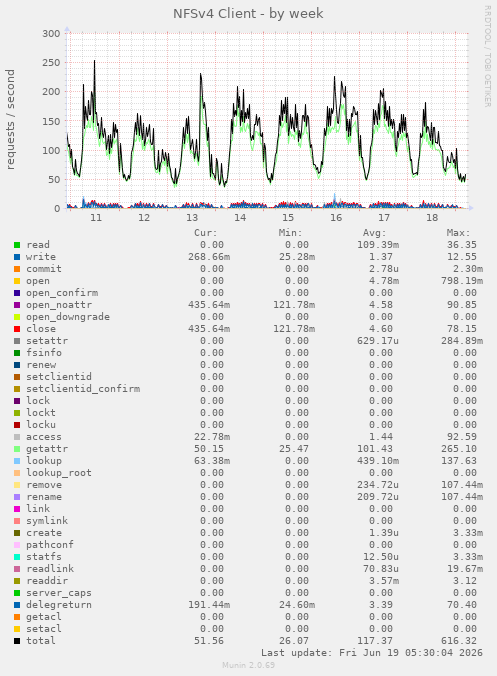
Task: Click the day 16 x-axis label
Action: coord(336,217)
